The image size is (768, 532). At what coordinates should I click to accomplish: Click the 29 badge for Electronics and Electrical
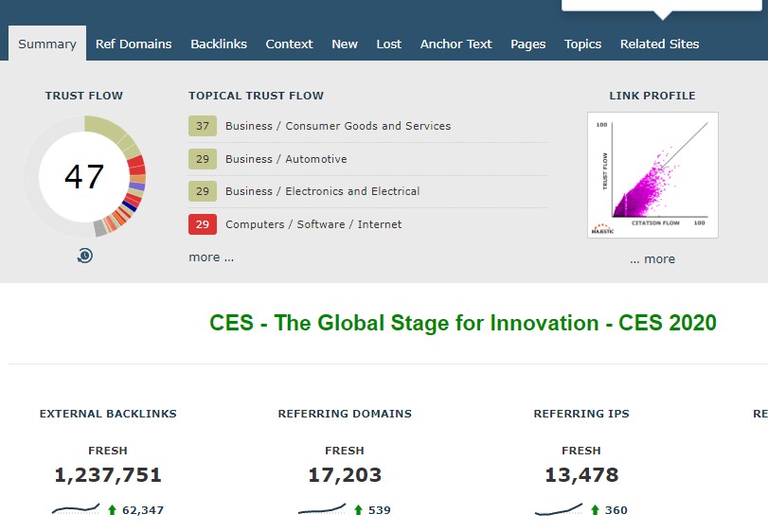click(x=203, y=191)
